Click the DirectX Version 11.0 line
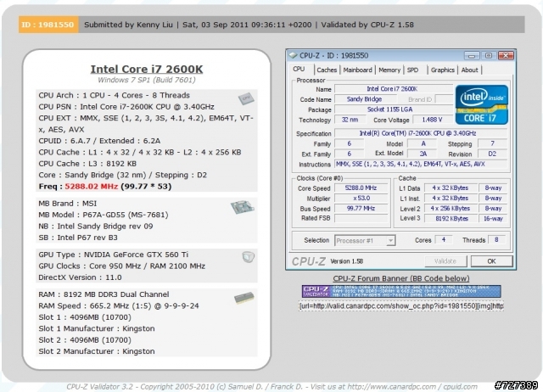This screenshot has height=392, width=543. [80, 277]
